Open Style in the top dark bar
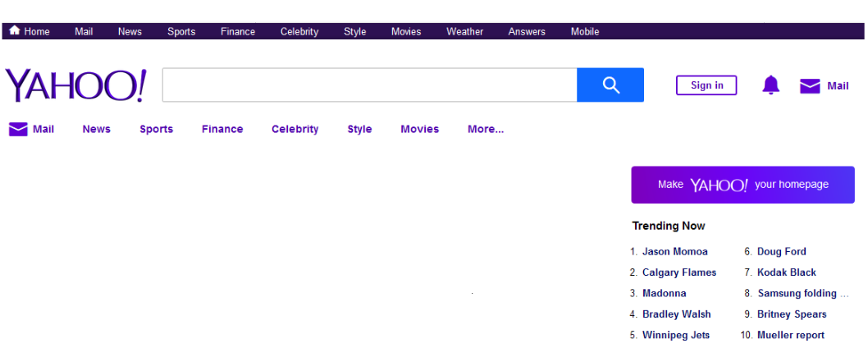The height and width of the screenshot is (348, 868). pos(355,31)
